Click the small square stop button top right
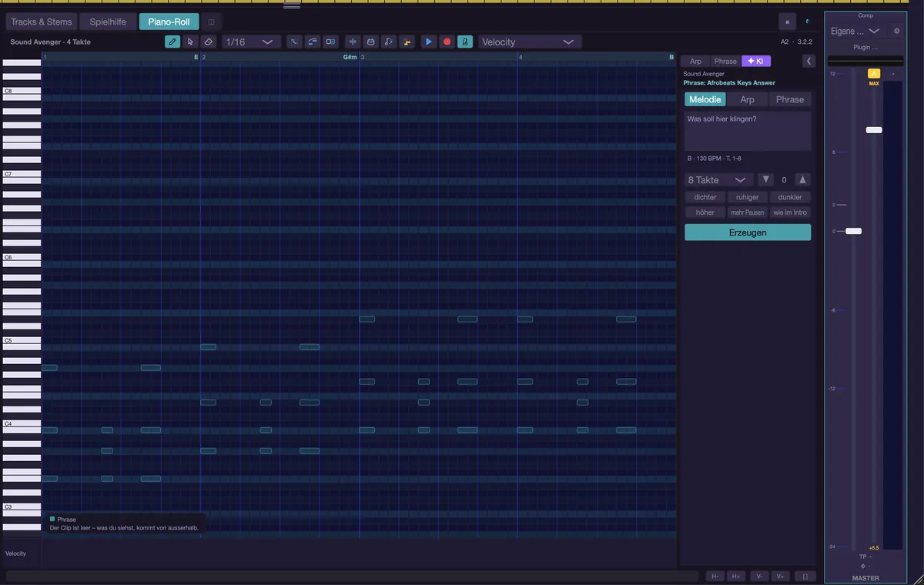Image resolution: width=924 pixels, height=585 pixels. pos(787,22)
